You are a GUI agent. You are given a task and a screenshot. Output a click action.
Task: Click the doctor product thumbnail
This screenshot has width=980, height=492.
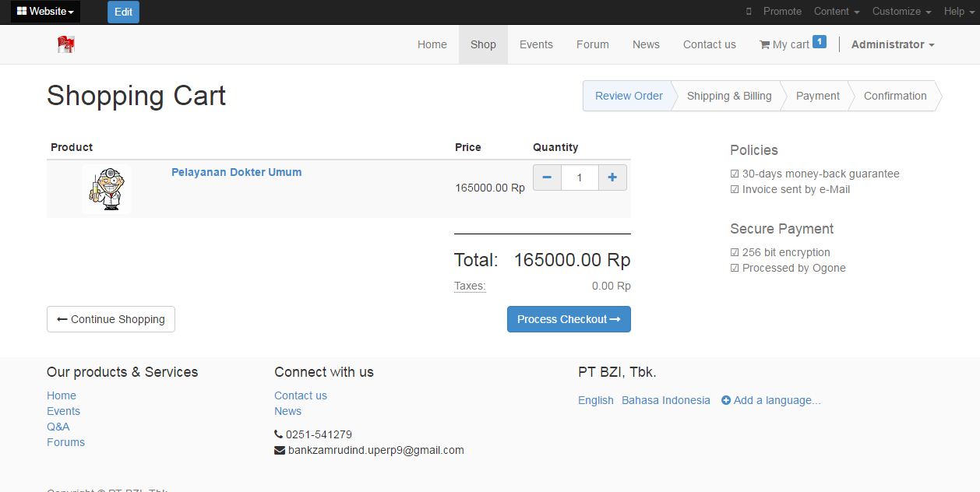click(x=107, y=189)
